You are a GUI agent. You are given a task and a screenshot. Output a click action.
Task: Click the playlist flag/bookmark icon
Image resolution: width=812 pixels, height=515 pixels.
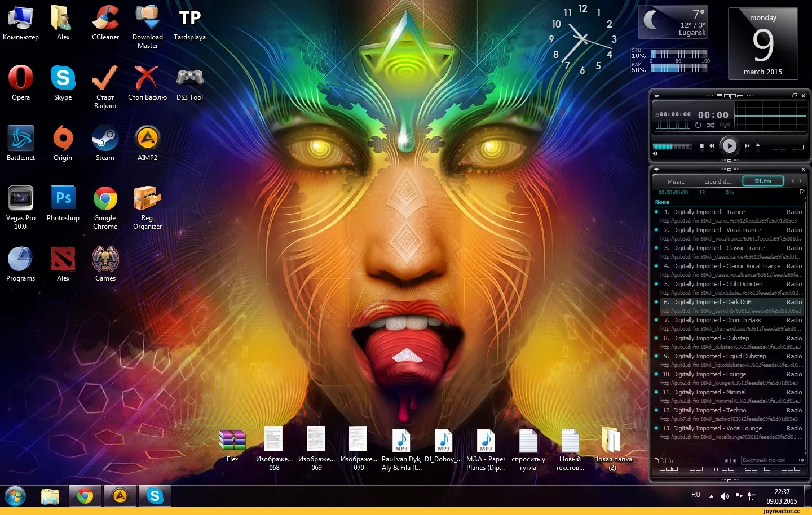tap(802, 192)
